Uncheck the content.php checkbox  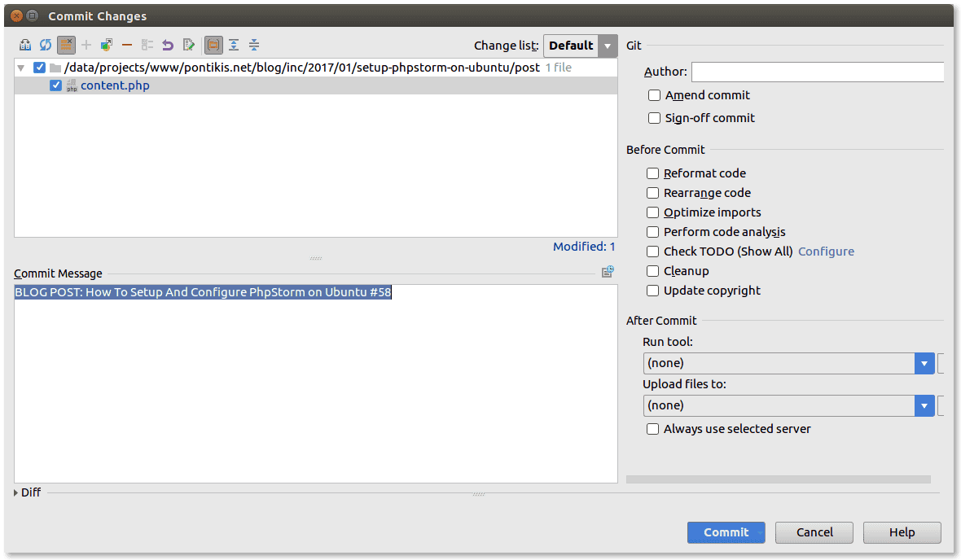pyautogui.click(x=55, y=85)
